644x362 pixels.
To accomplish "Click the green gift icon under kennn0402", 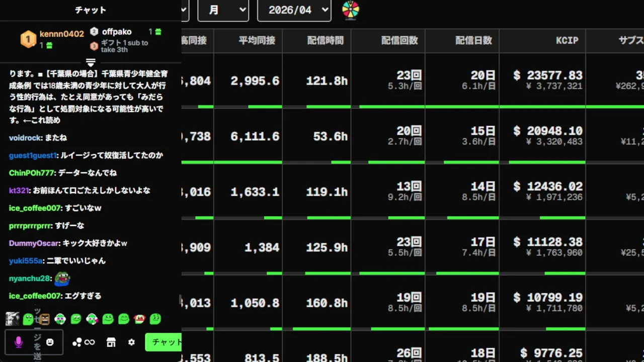I will point(49,46).
